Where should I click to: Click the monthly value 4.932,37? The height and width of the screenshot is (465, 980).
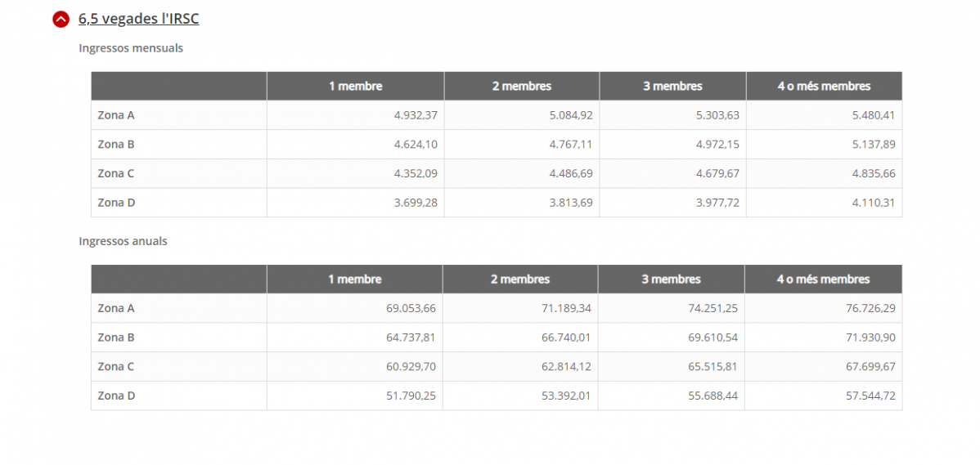pyautogui.click(x=416, y=115)
